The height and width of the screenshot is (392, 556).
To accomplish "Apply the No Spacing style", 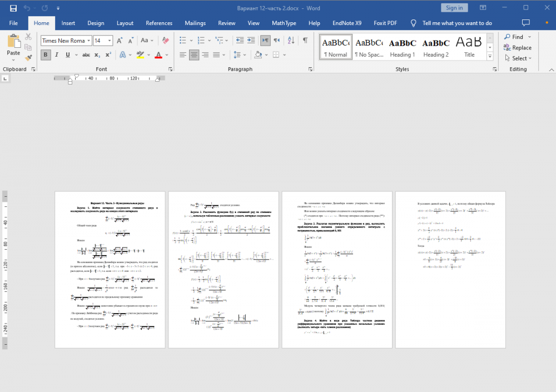I will 369,47.
